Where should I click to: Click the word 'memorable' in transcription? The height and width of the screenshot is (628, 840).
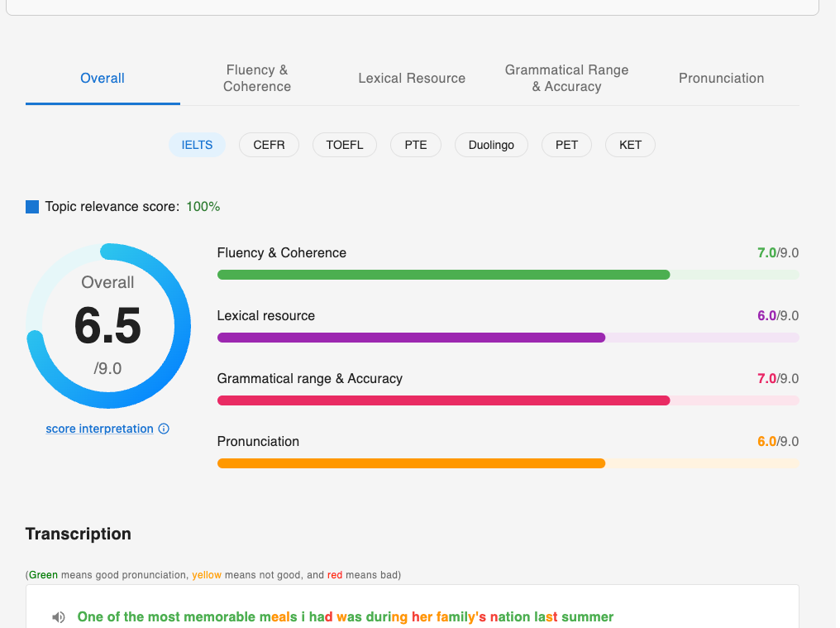pyautogui.click(x=220, y=616)
